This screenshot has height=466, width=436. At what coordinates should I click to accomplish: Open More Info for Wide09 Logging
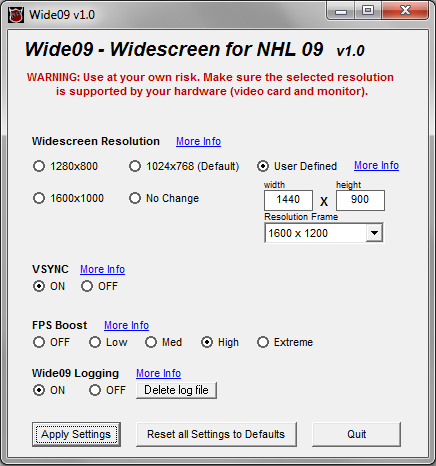(158, 373)
